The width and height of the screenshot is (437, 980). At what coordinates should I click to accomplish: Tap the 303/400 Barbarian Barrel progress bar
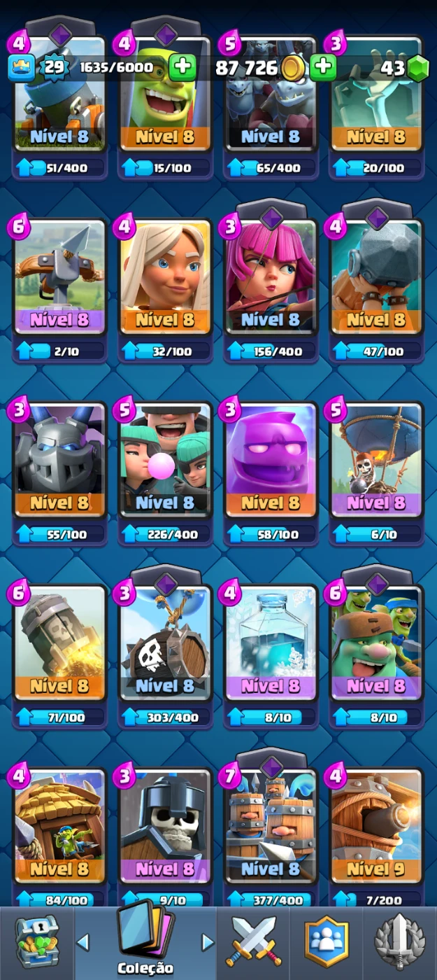point(165,717)
